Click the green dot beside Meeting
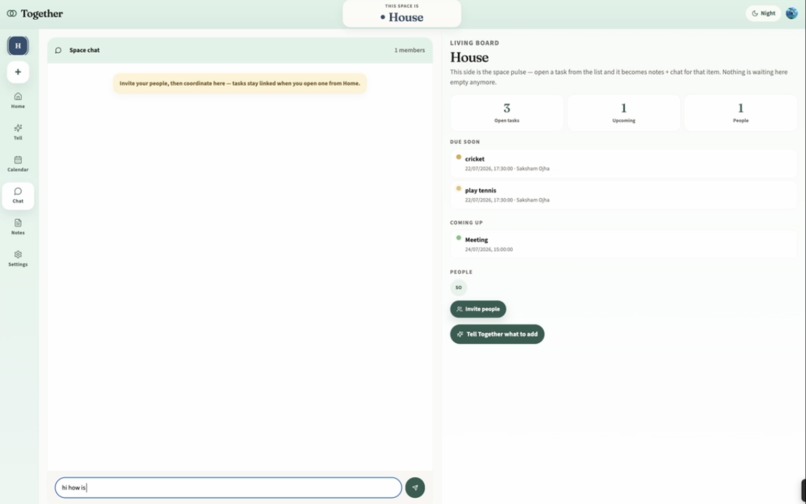 click(459, 238)
